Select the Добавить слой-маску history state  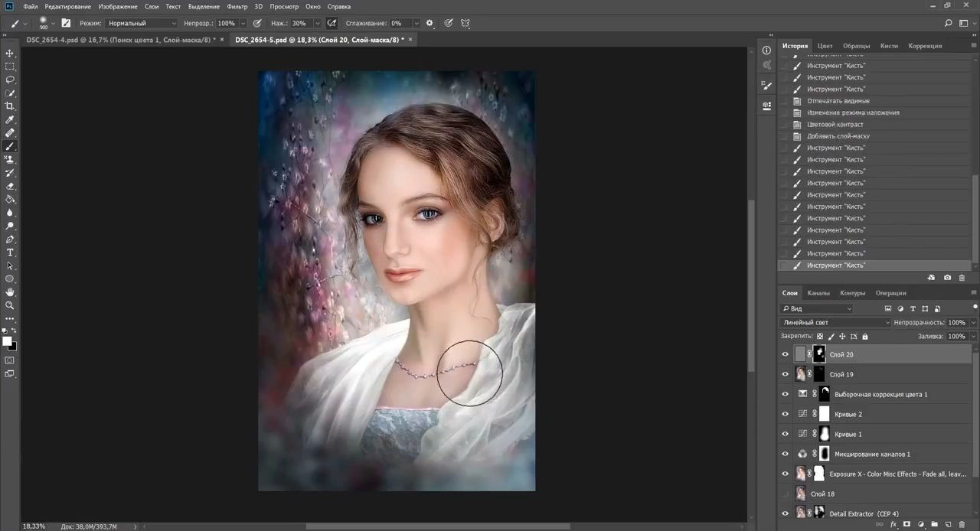coord(838,136)
